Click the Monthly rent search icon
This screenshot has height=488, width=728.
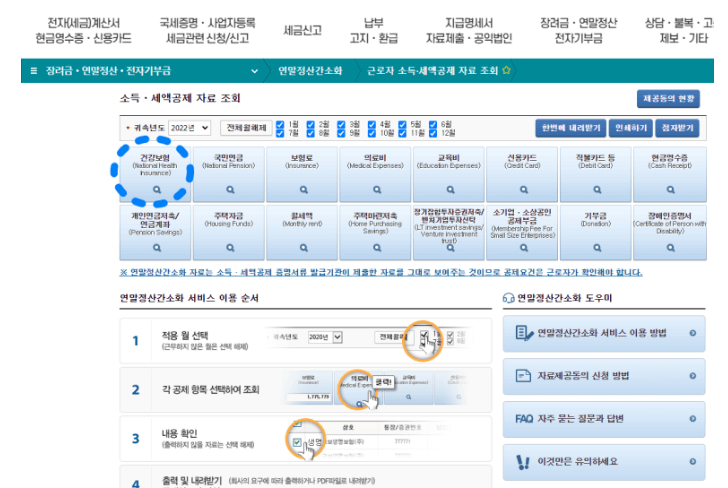pos(304,248)
